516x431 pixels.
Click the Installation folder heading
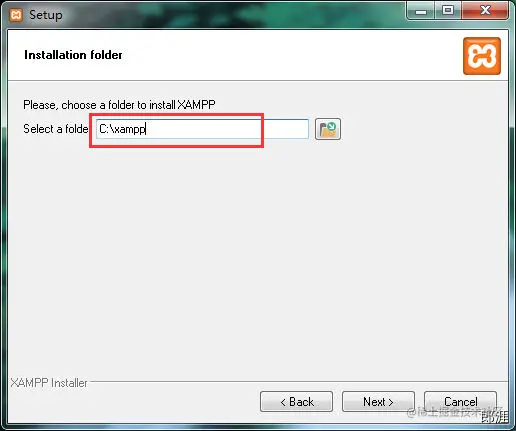[x=73, y=55]
